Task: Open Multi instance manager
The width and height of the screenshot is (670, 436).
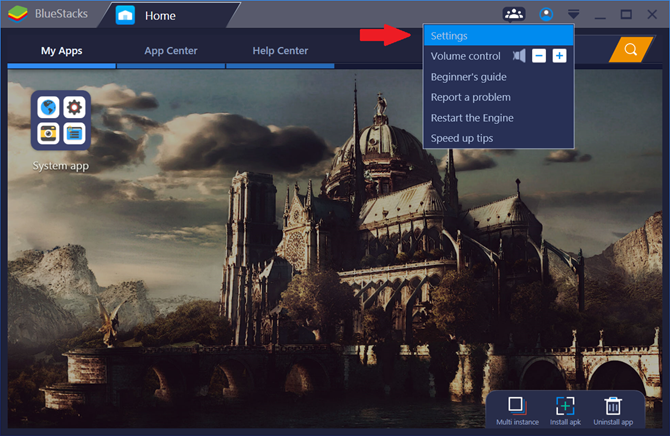Action: coord(517,411)
